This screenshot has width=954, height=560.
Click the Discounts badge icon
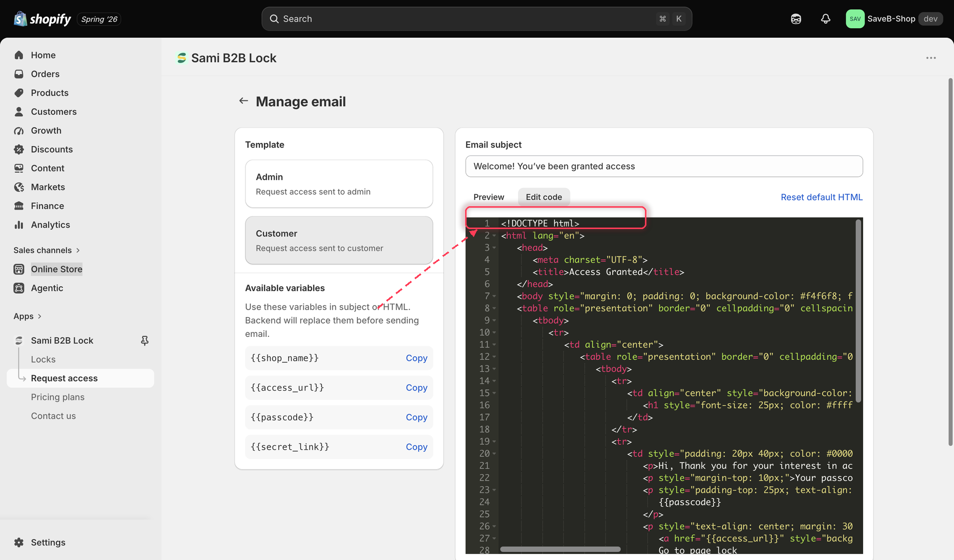(x=19, y=150)
